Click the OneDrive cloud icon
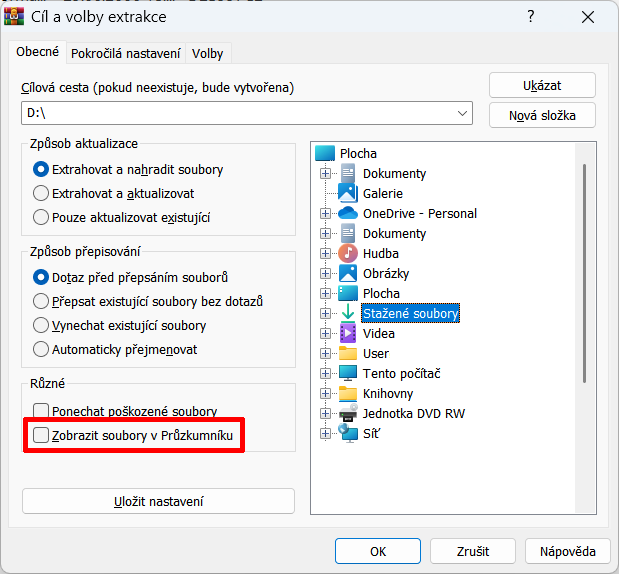Image resolution: width=619 pixels, height=574 pixels. tap(348, 213)
